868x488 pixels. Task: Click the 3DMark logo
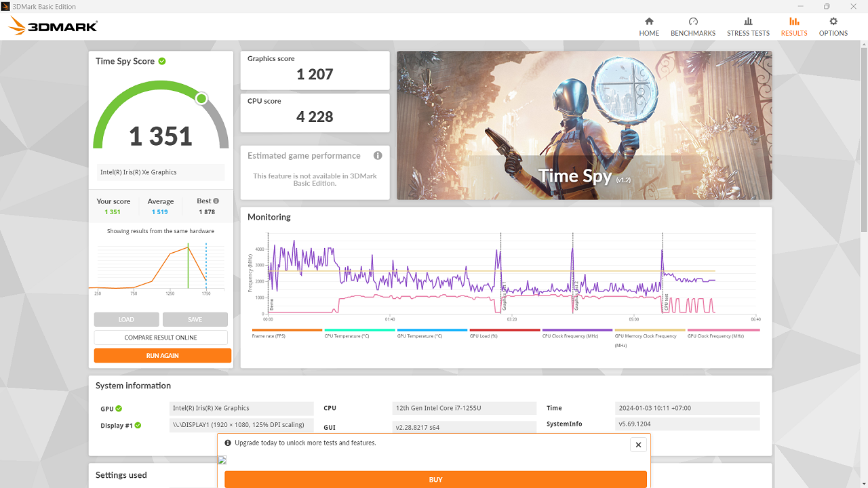(x=52, y=26)
